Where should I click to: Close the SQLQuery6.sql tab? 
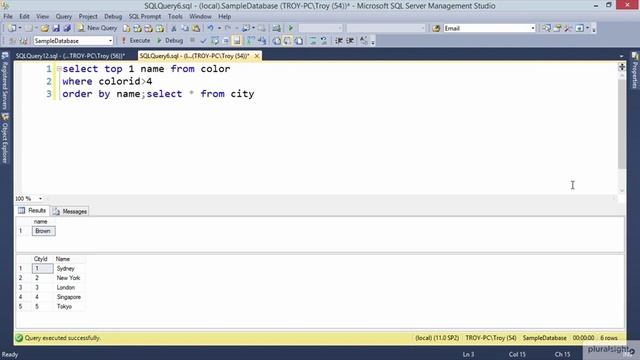point(257,56)
